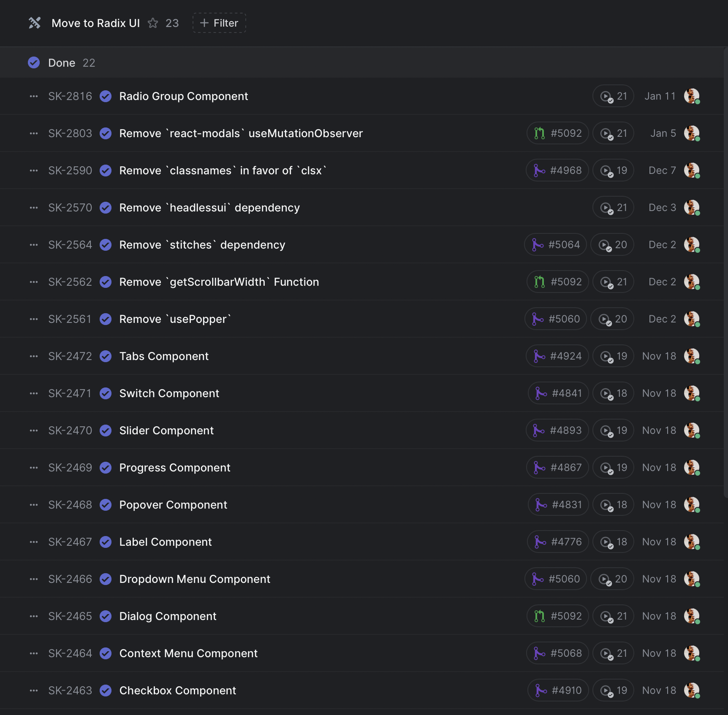The image size is (728, 715).
Task: Click the Filter button
Action: point(219,23)
